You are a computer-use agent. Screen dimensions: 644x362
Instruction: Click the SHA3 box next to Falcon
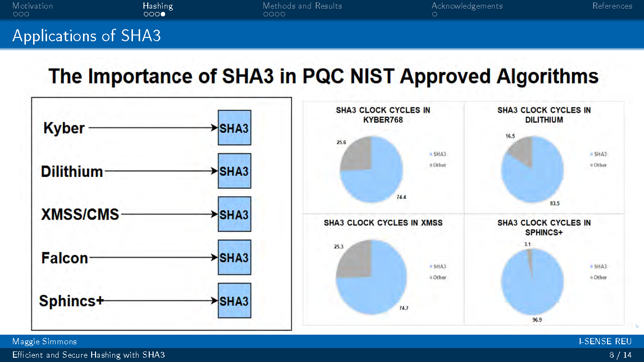click(x=234, y=257)
